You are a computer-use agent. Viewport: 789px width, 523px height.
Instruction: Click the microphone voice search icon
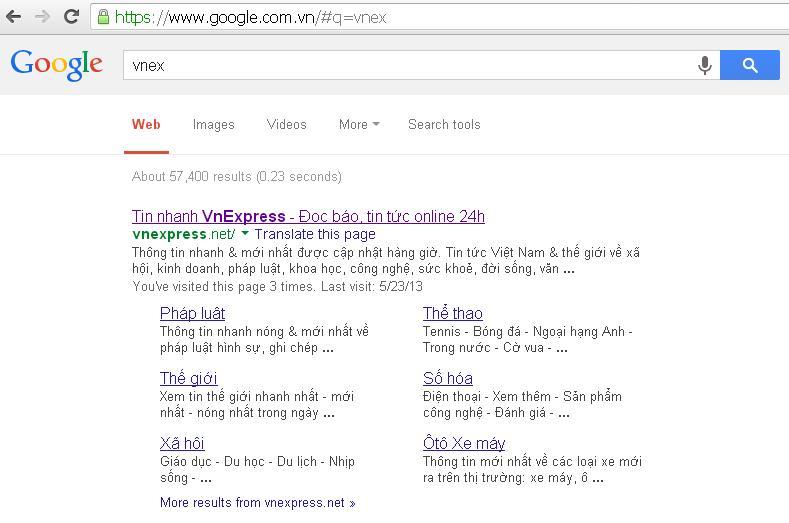[704, 65]
